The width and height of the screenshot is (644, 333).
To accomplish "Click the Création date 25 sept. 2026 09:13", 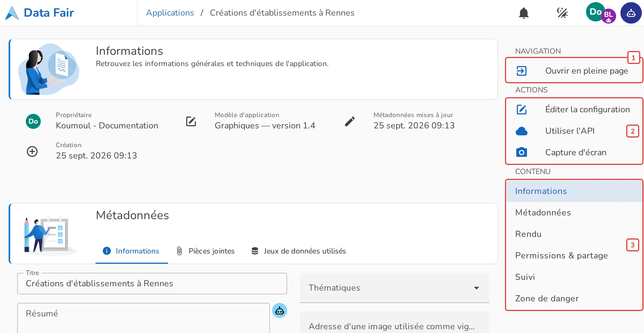I will 96,156.
